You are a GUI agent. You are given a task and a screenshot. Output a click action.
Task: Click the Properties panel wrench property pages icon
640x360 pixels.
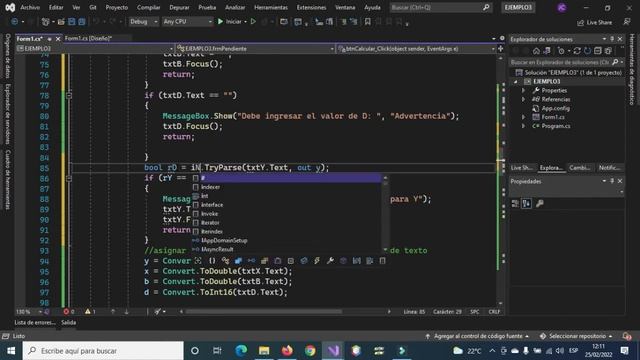[539, 203]
